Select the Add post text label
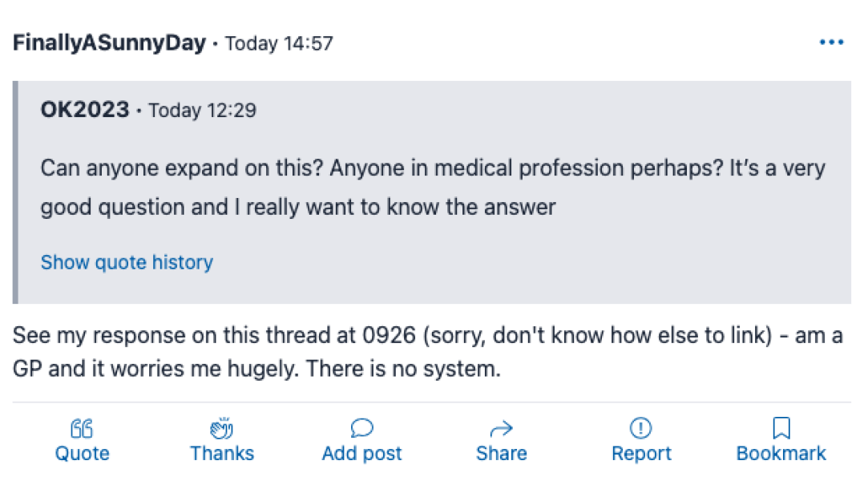 361,454
